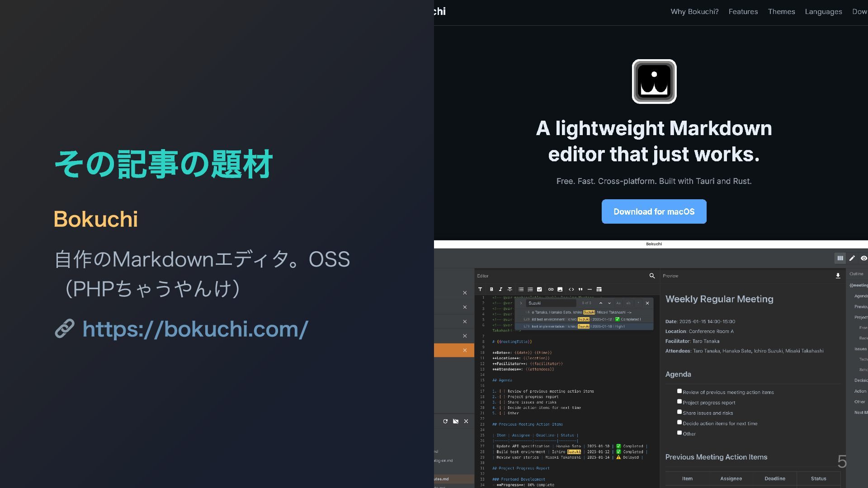Toggle case-sensitive 'Aa' search option
868x488 pixels.
click(618, 303)
